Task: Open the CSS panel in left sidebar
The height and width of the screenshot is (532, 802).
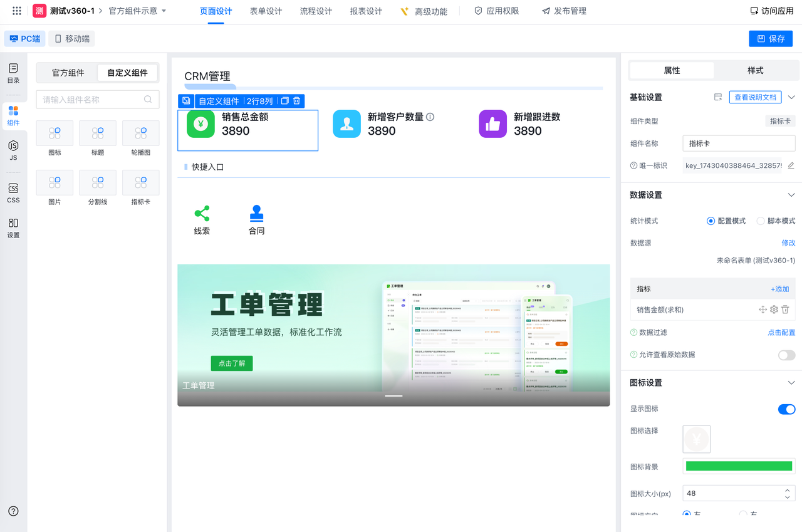Action: (x=13, y=193)
